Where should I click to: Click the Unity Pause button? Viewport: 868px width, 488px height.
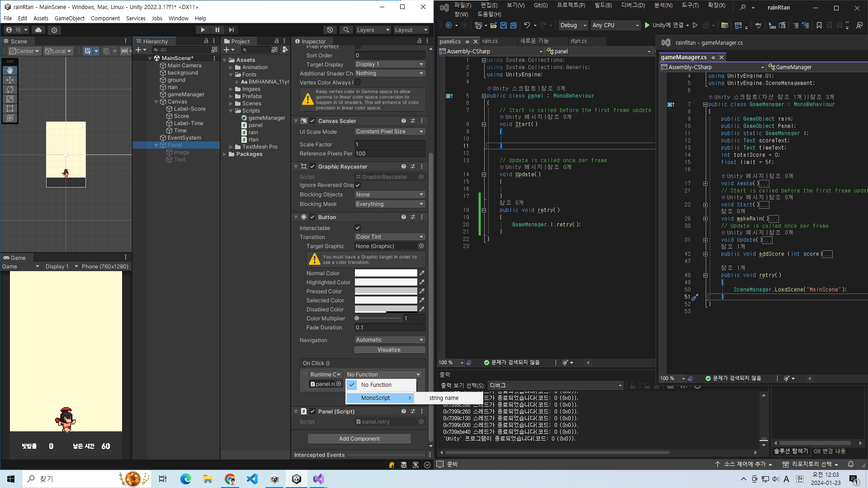point(217,30)
